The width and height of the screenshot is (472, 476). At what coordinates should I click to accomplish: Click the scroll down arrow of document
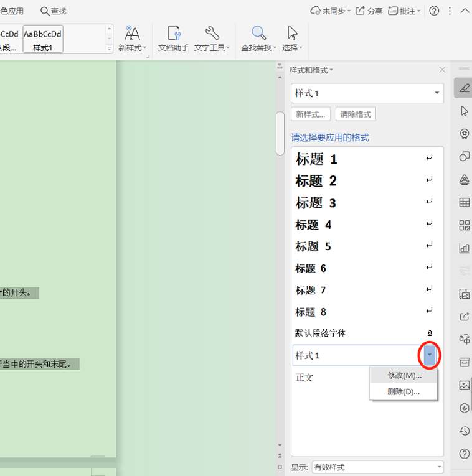click(280, 445)
